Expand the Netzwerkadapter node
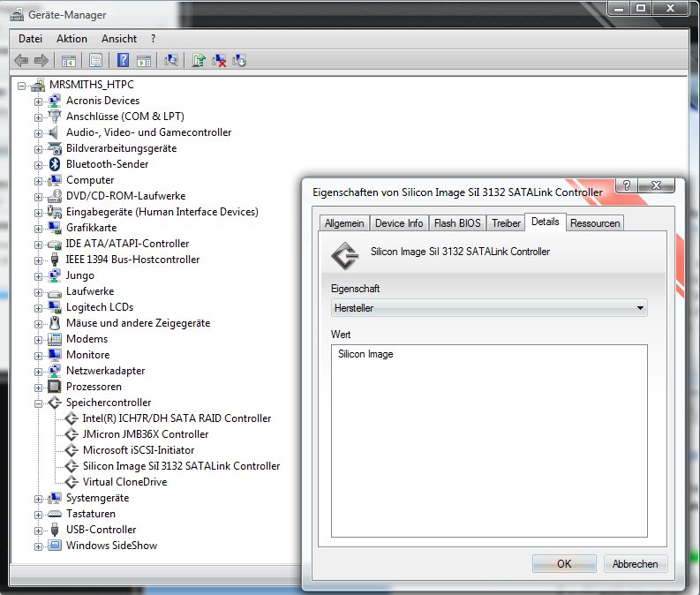The height and width of the screenshot is (595, 700). click(38, 372)
